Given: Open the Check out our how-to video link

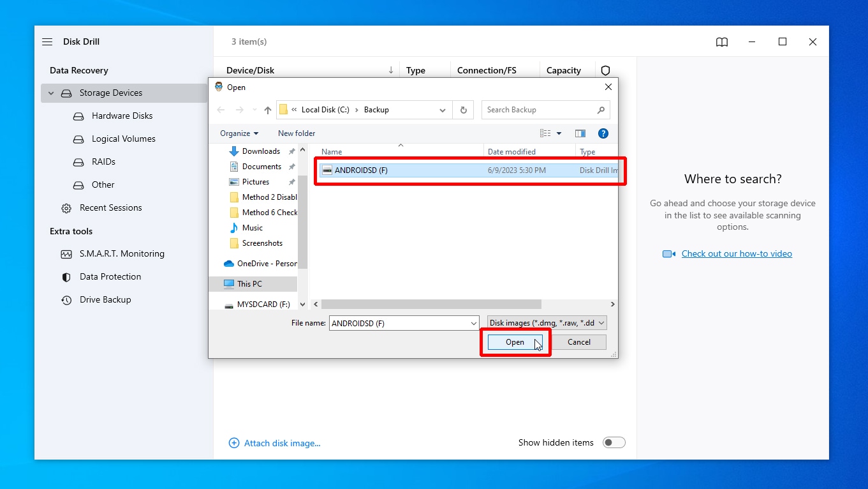Looking at the screenshot, I should 737,254.
